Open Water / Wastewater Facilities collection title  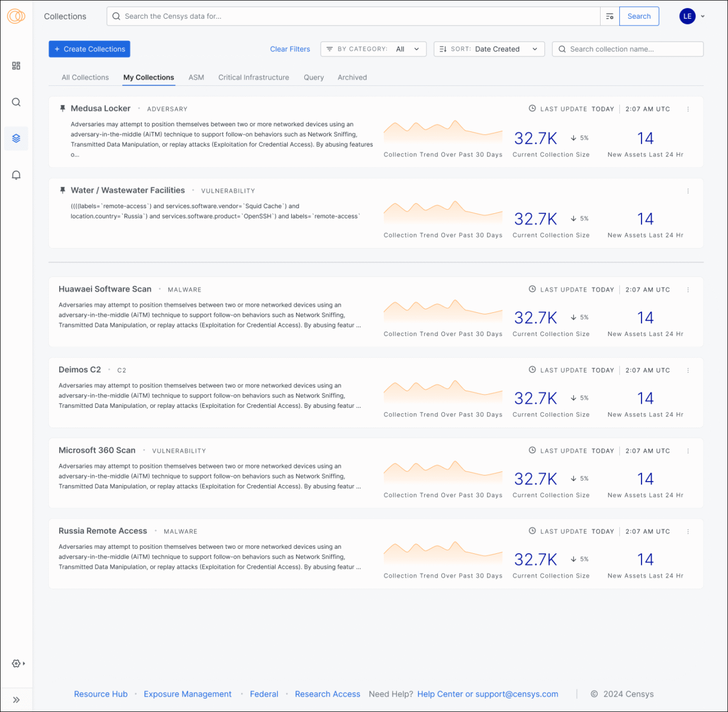(x=127, y=191)
